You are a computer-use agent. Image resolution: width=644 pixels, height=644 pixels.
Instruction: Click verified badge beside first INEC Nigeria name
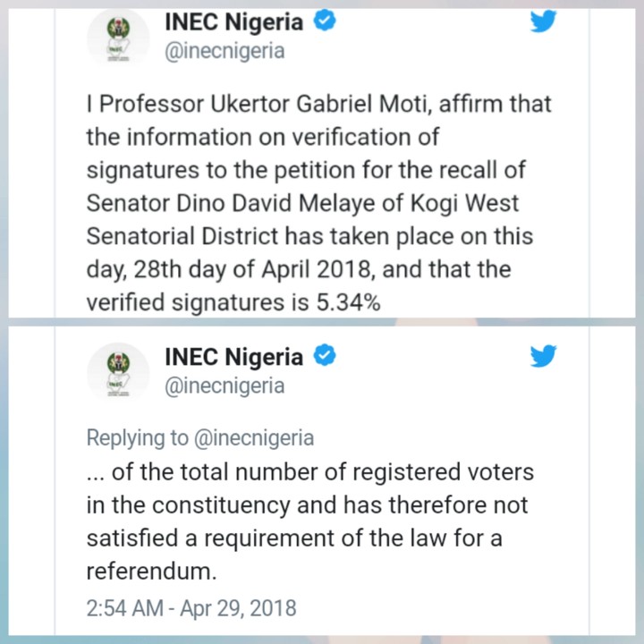click(324, 22)
